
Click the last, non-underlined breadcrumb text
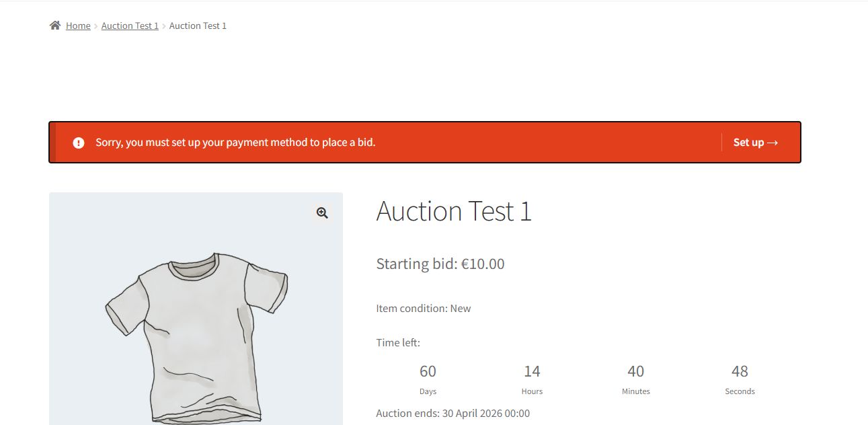click(198, 26)
